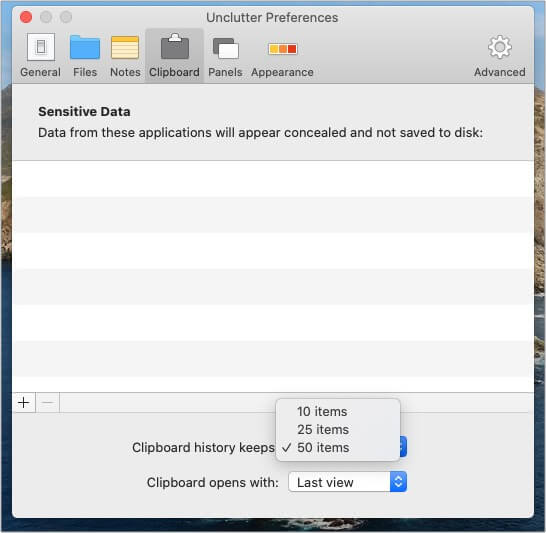Choose 10 items from history menu
This screenshot has height=533, width=546.
(x=337, y=411)
